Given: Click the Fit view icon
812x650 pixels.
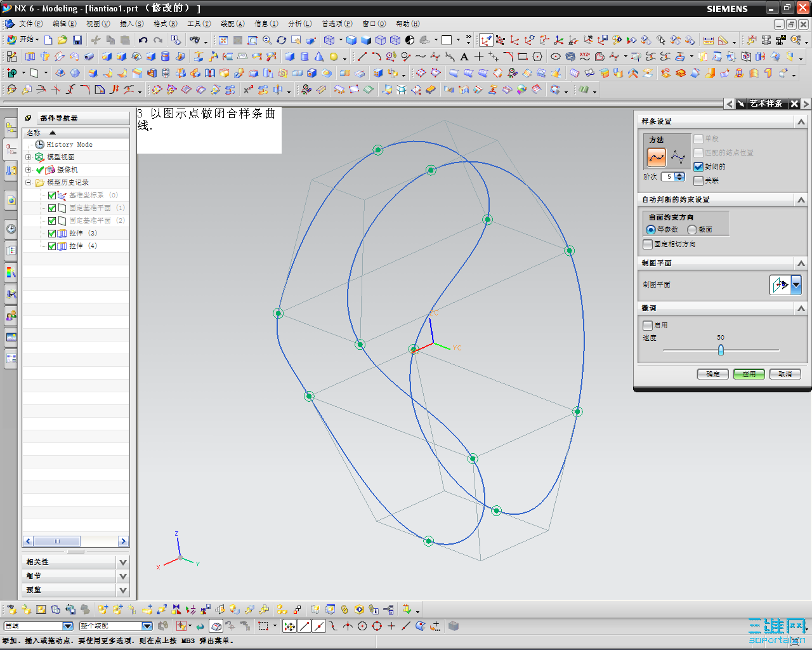Looking at the screenshot, I should (x=223, y=40).
